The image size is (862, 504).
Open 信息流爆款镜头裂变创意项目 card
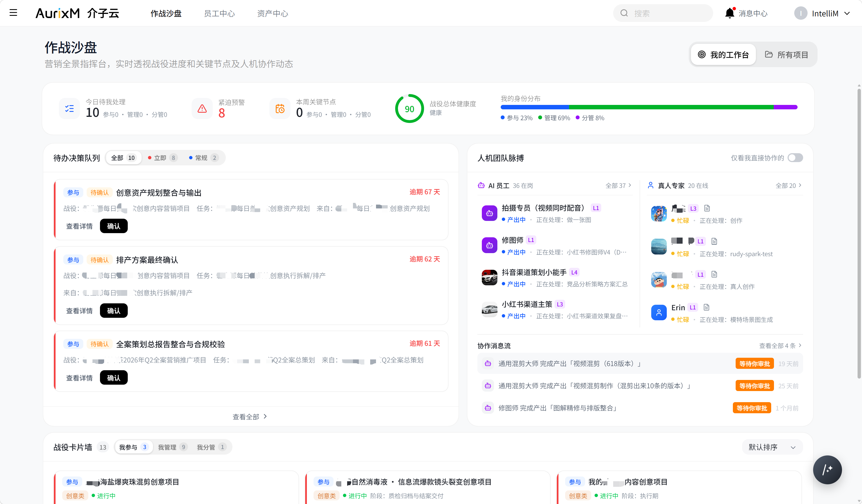tap(428, 487)
